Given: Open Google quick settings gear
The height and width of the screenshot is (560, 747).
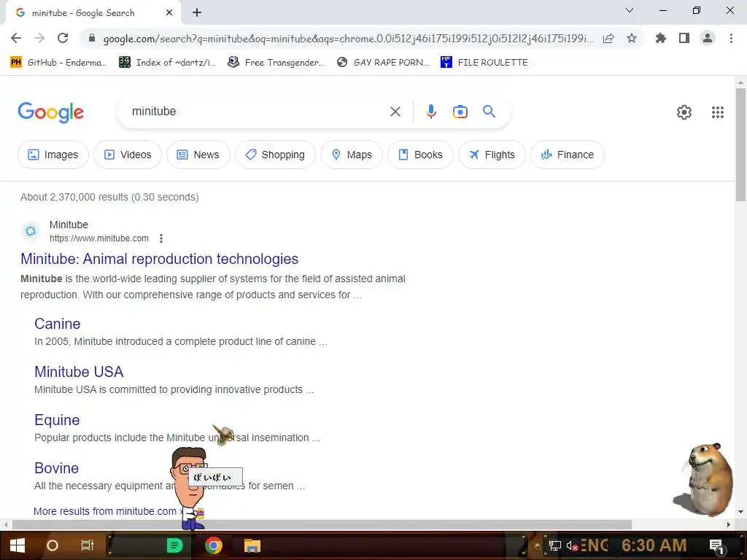Looking at the screenshot, I should [x=684, y=112].
